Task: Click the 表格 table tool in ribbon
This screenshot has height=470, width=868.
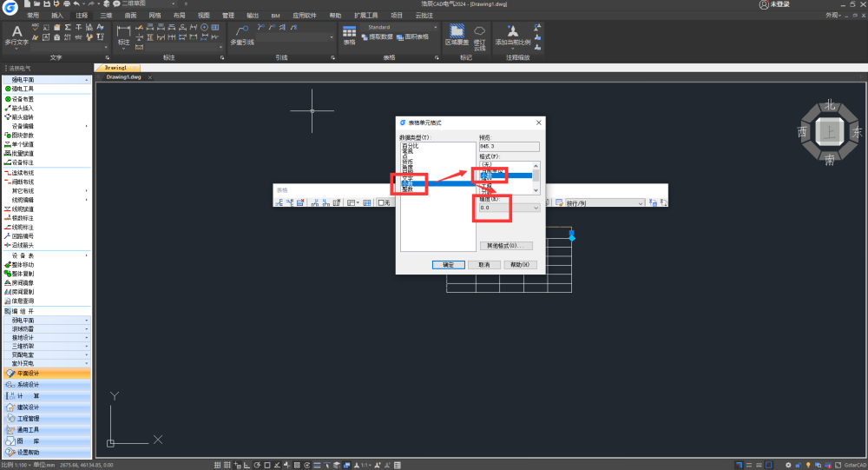Action: (349, 36)
